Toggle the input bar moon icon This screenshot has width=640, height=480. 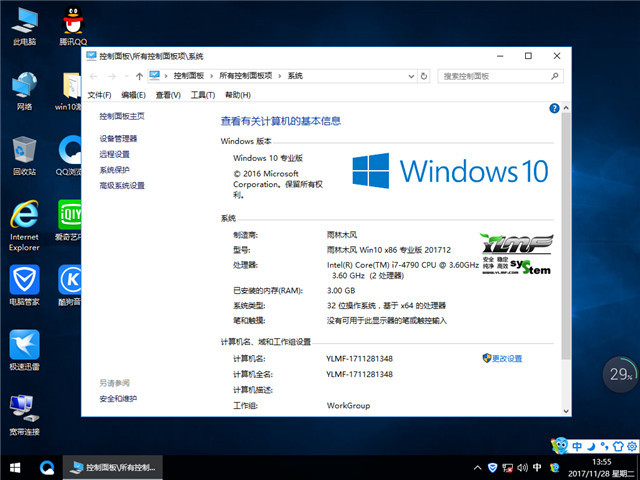591,446
